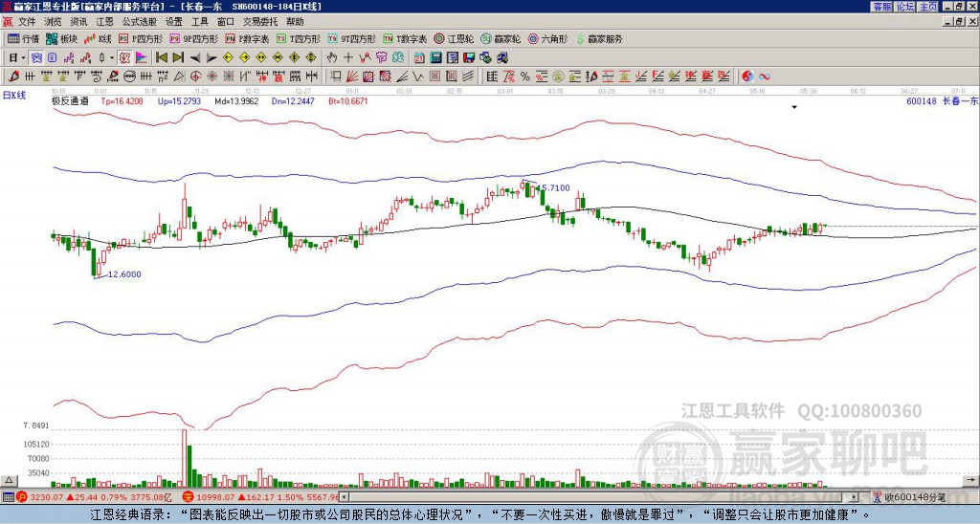Open the 窗口 menu
Viewport: 980px width, 524px height.
coord(226,22)
